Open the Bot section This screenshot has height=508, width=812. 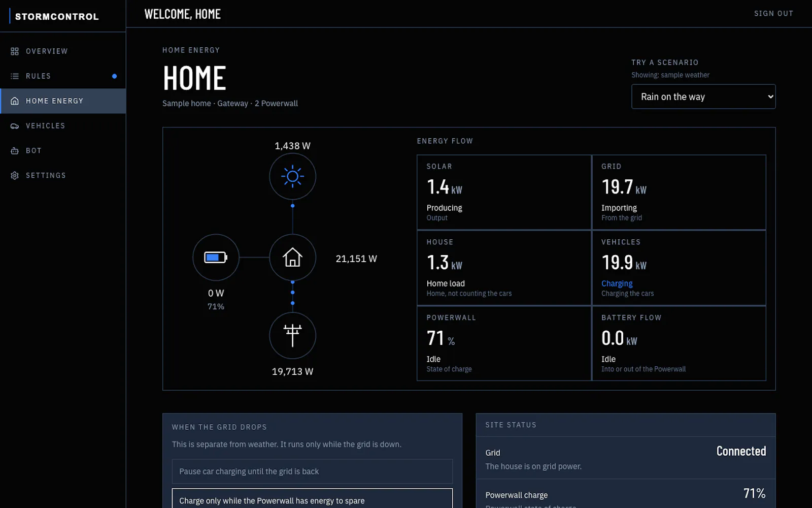coord(63,151)
